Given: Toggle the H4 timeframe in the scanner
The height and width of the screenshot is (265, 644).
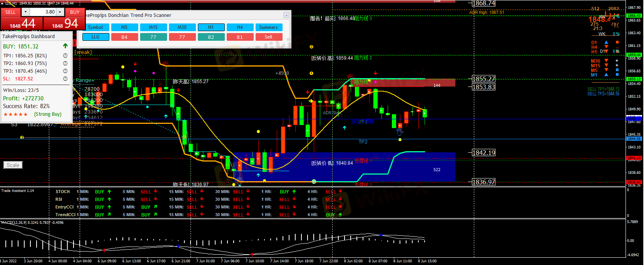Looking at the screenshot, I should coord(240,27).
